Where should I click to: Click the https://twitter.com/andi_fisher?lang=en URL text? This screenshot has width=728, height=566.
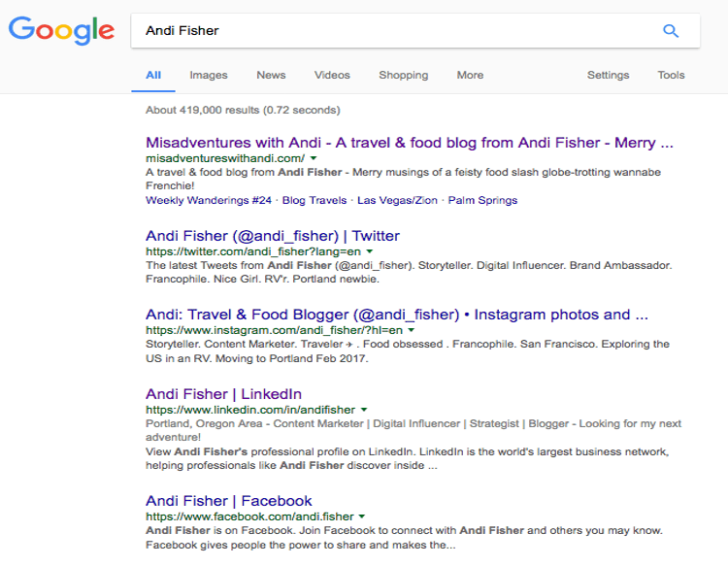tap(253, 251)
